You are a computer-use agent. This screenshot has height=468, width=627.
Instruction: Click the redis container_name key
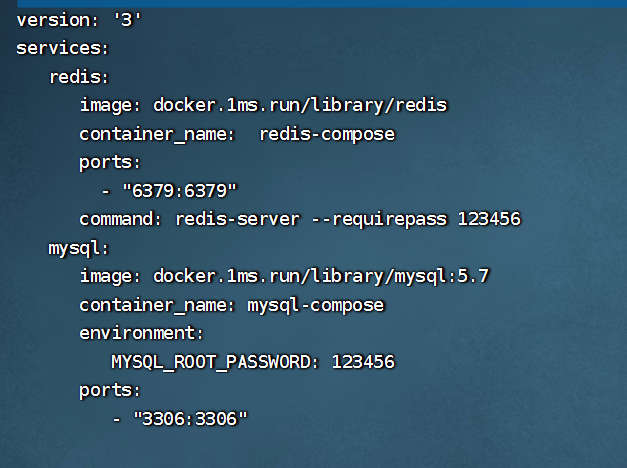click(157, 134)
